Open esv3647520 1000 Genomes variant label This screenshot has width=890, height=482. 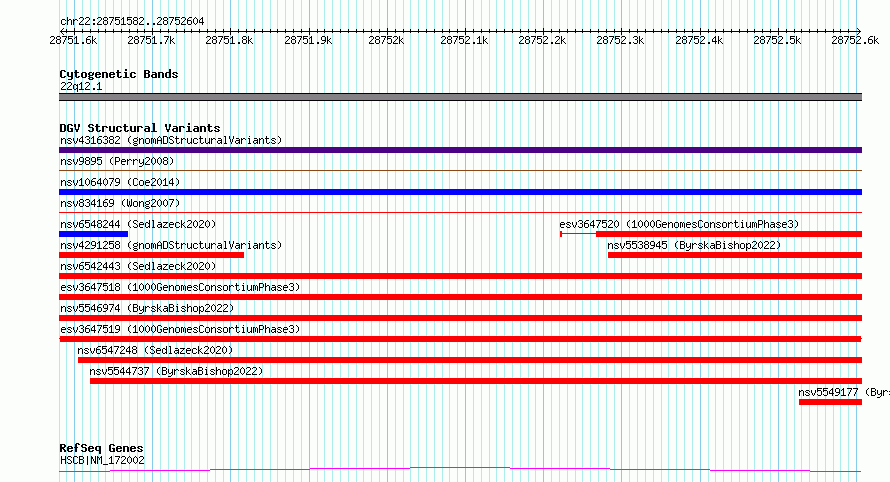679,224
